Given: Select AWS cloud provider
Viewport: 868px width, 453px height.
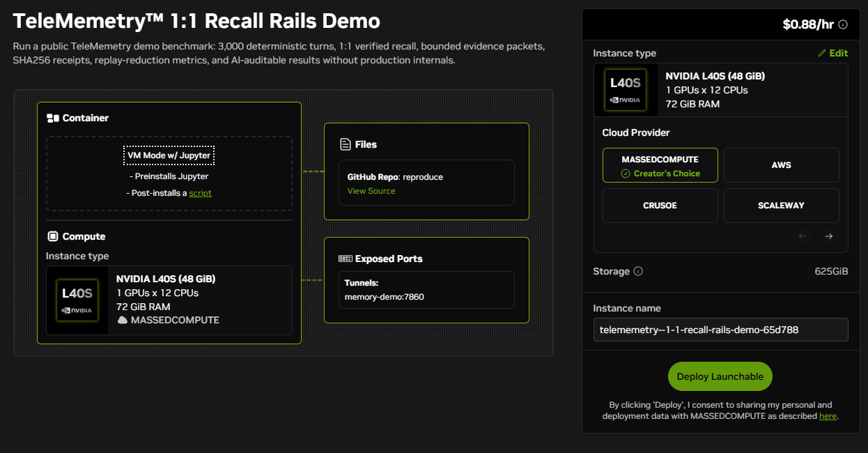Looking at the screenshot, I should click(782, 165).
